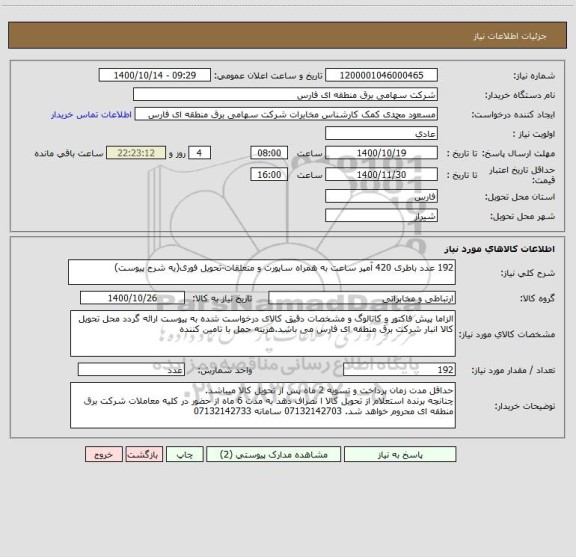Click response deadline date 1400/10/19
576x557 pixels.
coord(381,153)
